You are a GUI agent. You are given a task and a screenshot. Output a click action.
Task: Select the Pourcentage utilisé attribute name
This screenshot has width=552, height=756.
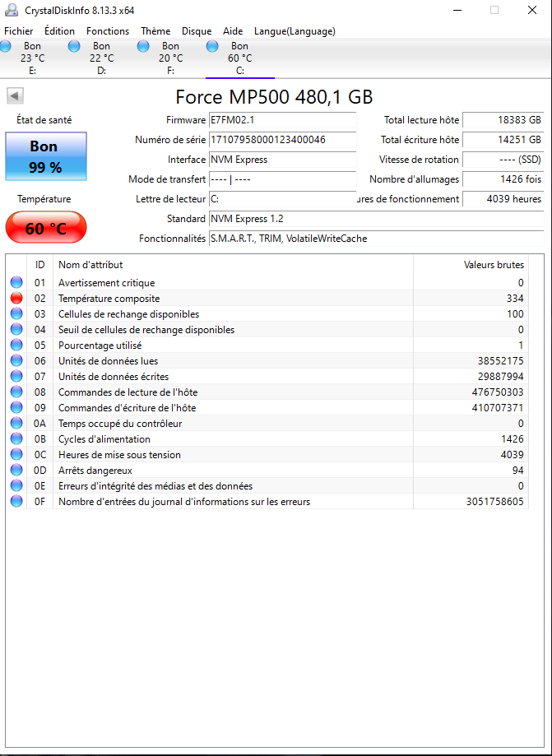coord(100,346)
